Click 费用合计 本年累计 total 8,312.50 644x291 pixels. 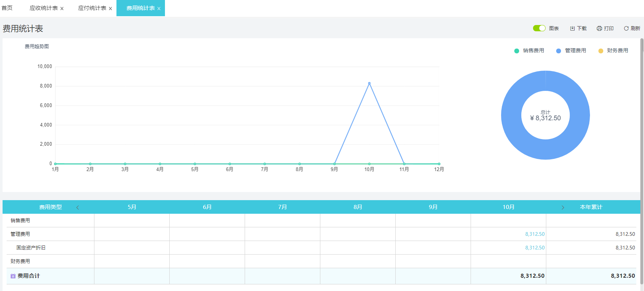(x=623, y=276)
